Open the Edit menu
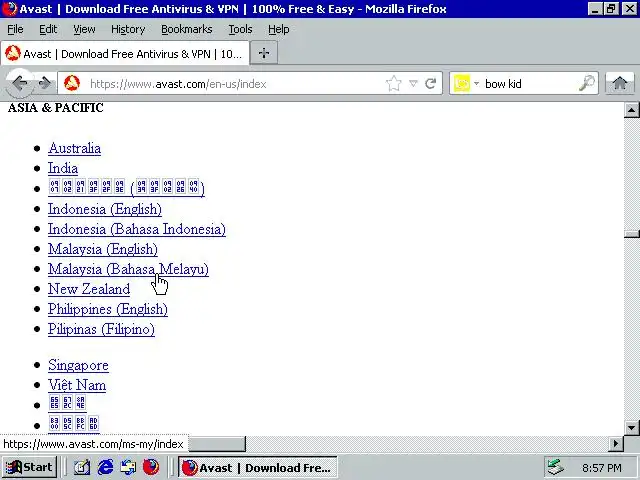Image resolution: width=640 pixels, height=480 pixels. (48, 29)
